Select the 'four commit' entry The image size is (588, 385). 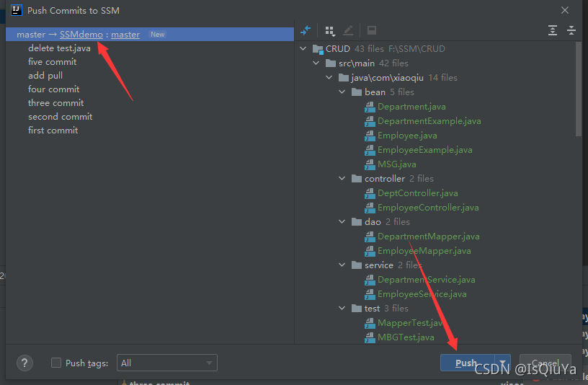53,89
